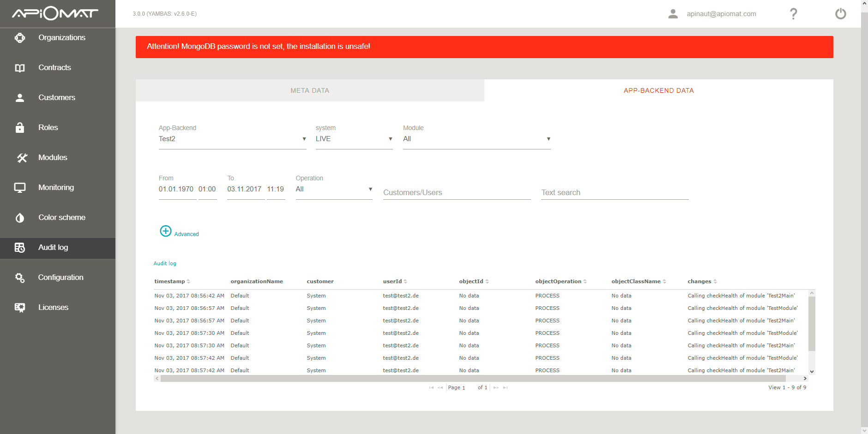Click the Modules tools icon
The height and width of the screenshot is (434, 868).
tap(22, 158)
